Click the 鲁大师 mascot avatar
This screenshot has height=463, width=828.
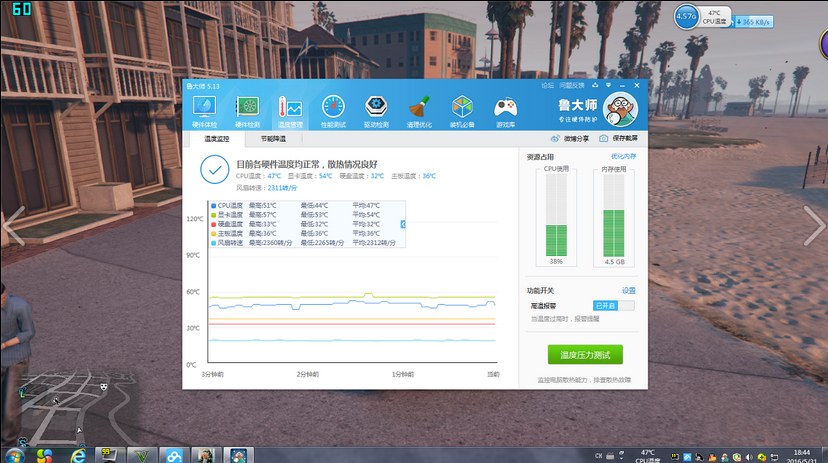(620, 109)
